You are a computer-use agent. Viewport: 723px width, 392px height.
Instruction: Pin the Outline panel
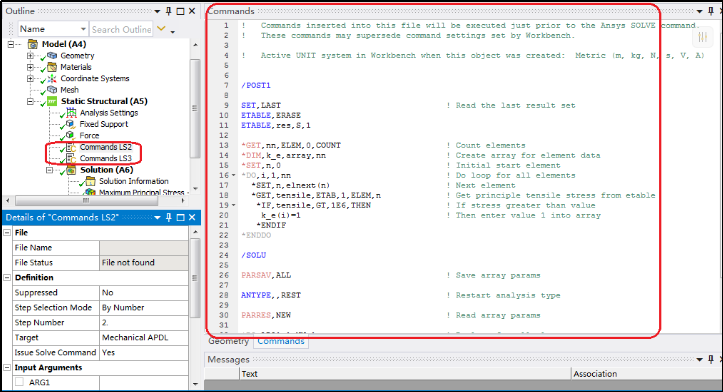[x=168, y=11]
